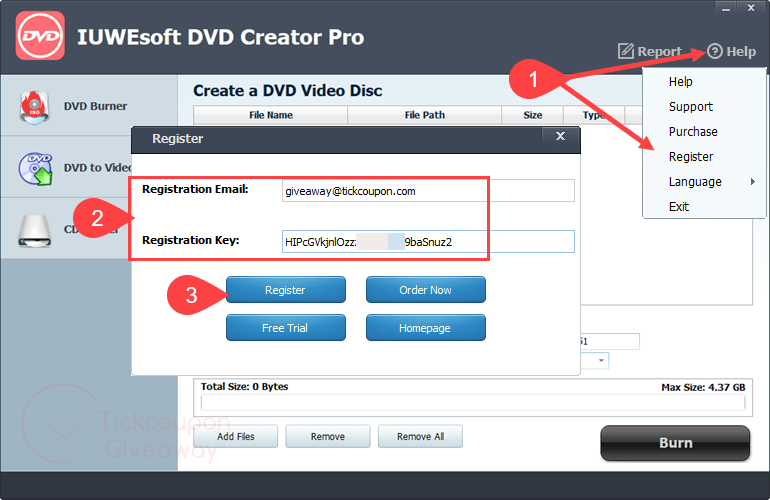The width and height of the screenshot is (770, 500).
Task: Click the Report pencil icon
Action: pyautogui.click(x=626, y=51)
